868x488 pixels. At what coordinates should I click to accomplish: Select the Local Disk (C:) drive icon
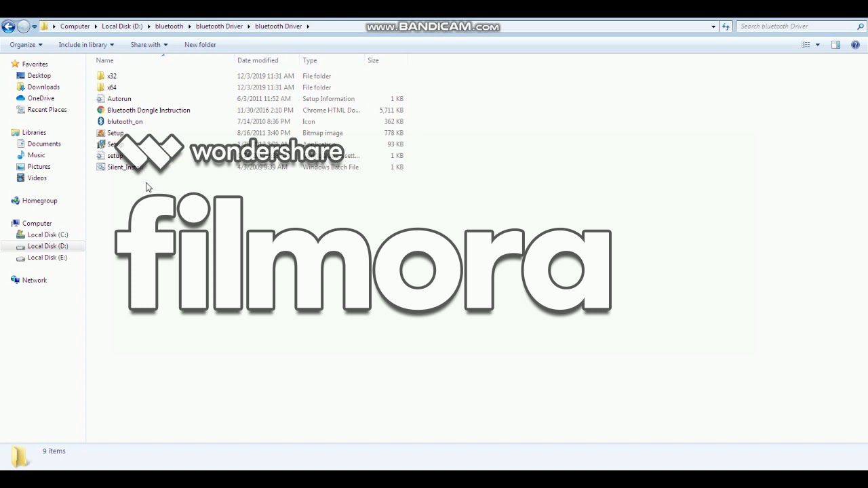point(20,235)
